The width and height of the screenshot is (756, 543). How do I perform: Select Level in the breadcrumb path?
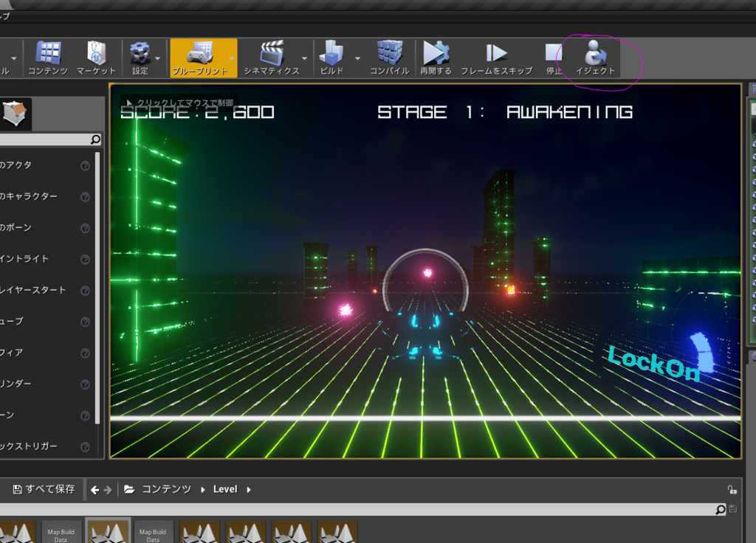(225, 489)
